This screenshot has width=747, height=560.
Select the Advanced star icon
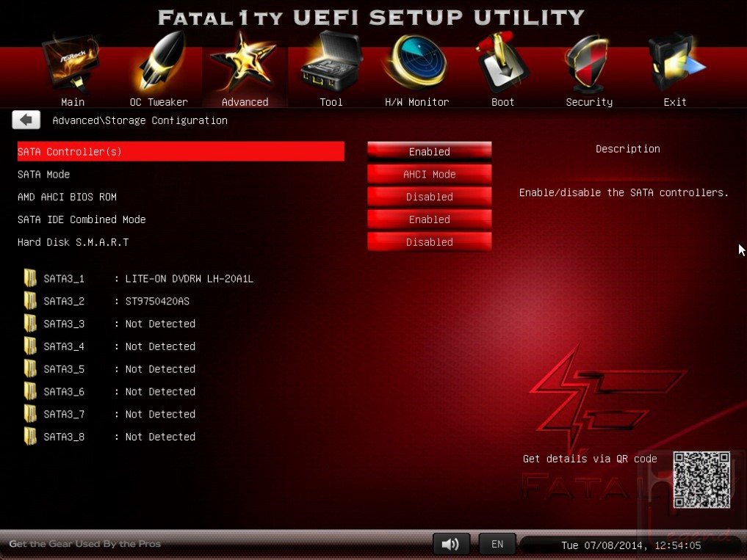coord(245,62)
